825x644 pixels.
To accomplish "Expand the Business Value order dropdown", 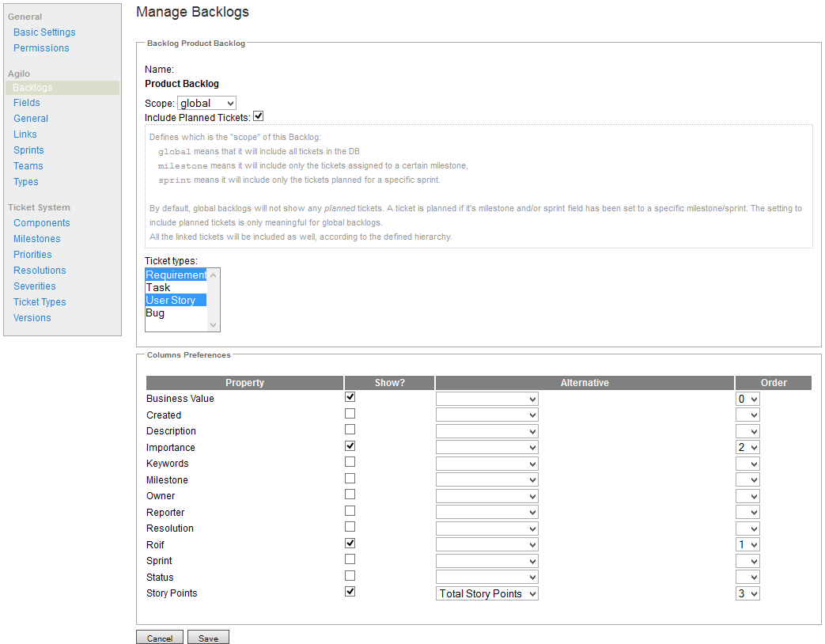I will [x=747, y=399].
